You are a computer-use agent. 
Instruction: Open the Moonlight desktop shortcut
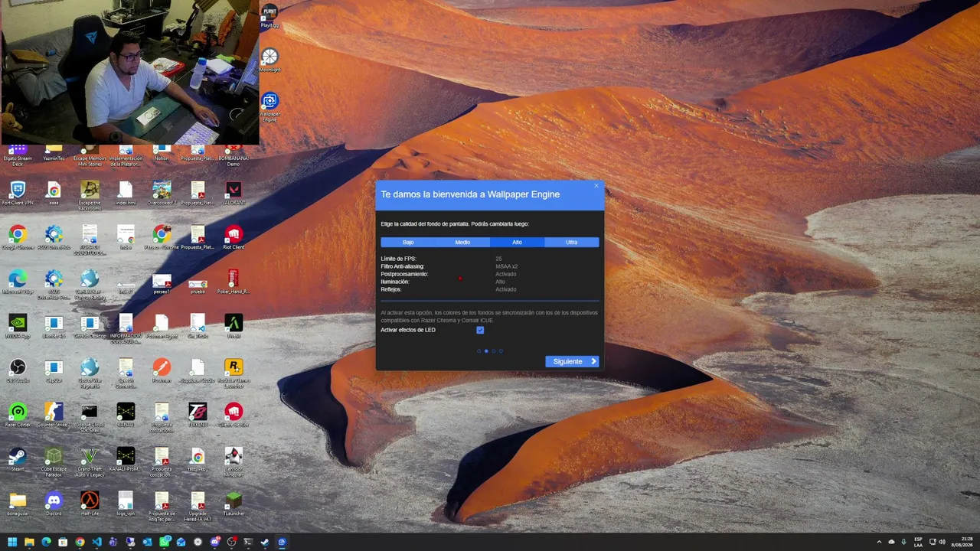click(x=269, y=60)
